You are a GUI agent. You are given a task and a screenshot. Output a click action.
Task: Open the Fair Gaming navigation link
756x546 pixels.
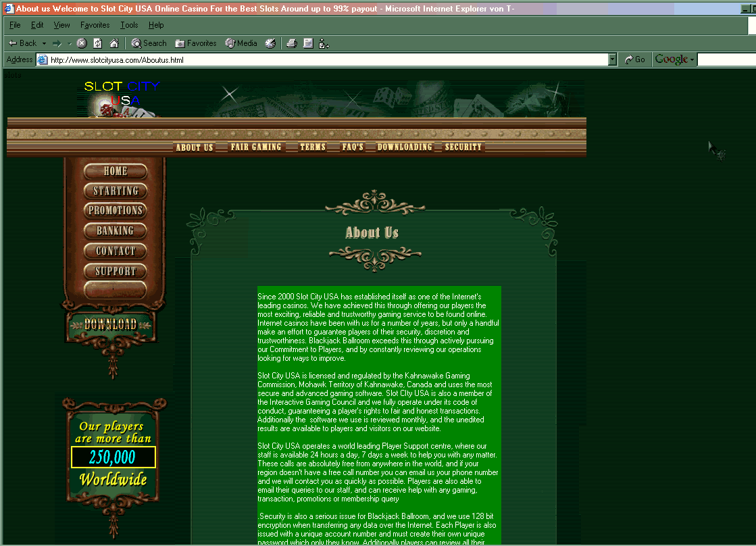(256, 147)
